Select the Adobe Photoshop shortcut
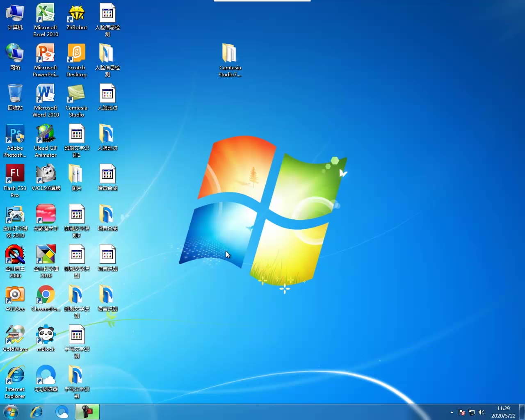The image size is (525, 420). click(x=15, y=141)
